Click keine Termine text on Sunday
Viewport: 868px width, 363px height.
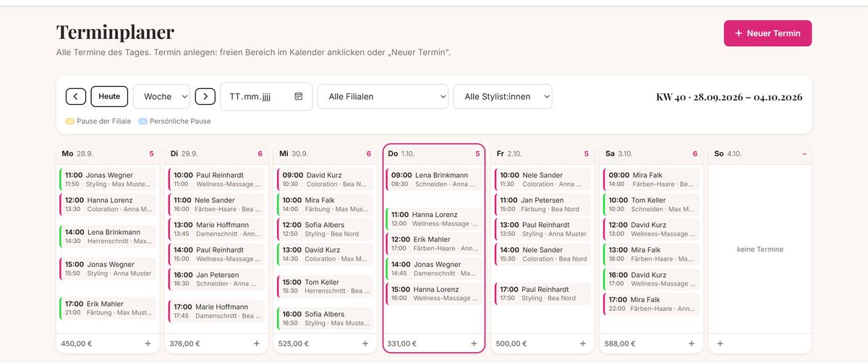click(760, 249)
